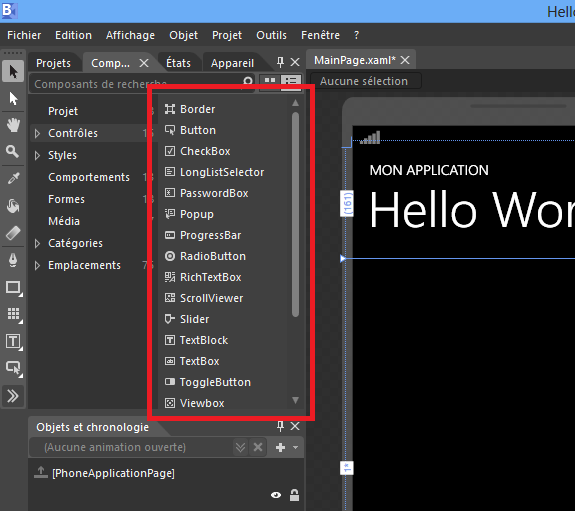Open the Objet menu
The width and height of the screenshot is (575, 511).
click(183, 35)
